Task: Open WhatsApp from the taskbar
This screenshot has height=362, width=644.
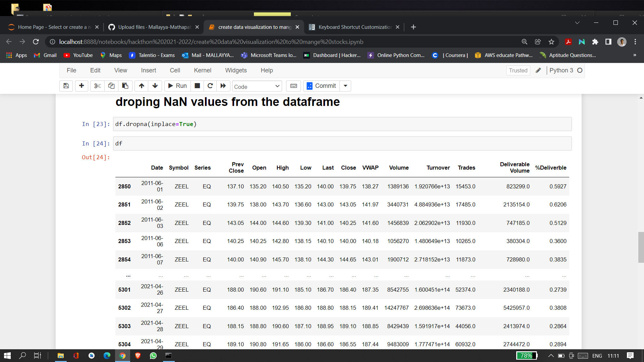Action: 153,356
